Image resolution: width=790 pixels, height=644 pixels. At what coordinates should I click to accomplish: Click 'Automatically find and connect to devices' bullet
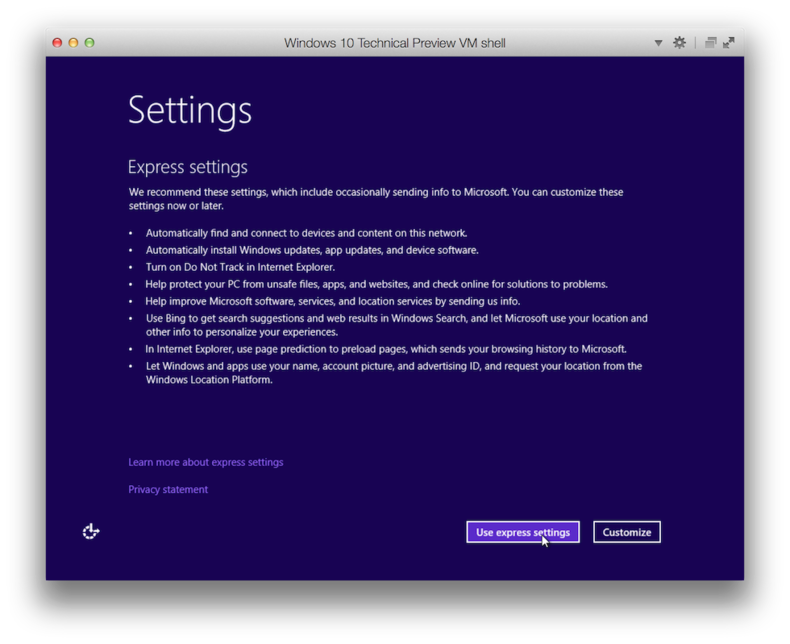point(306,233)
